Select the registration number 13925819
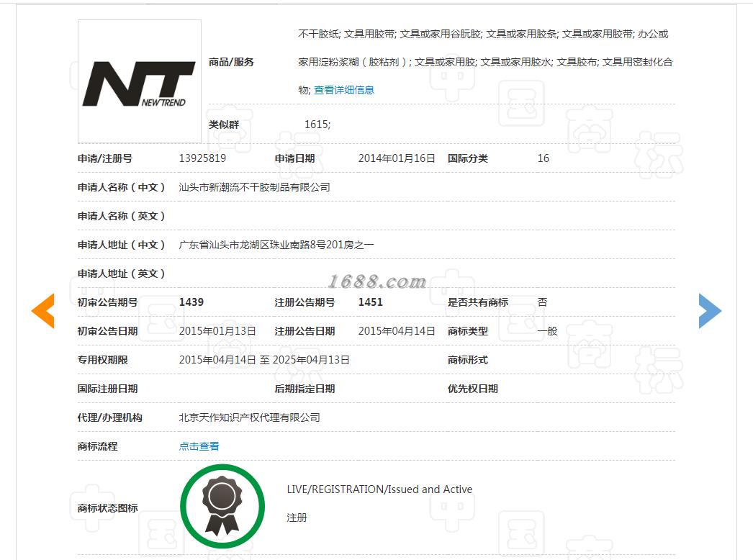 [202, 158]
